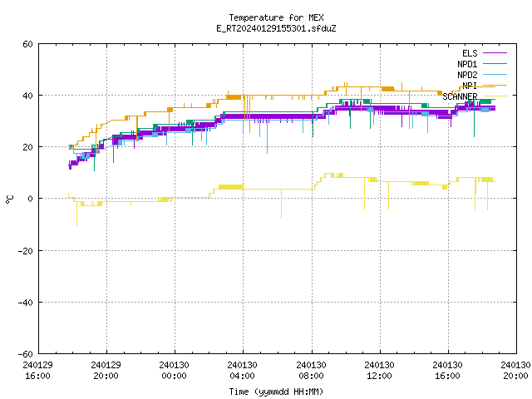Click the SCANNER legend label
This screenshot has height=399, width=532.
(x=460, y=96)
